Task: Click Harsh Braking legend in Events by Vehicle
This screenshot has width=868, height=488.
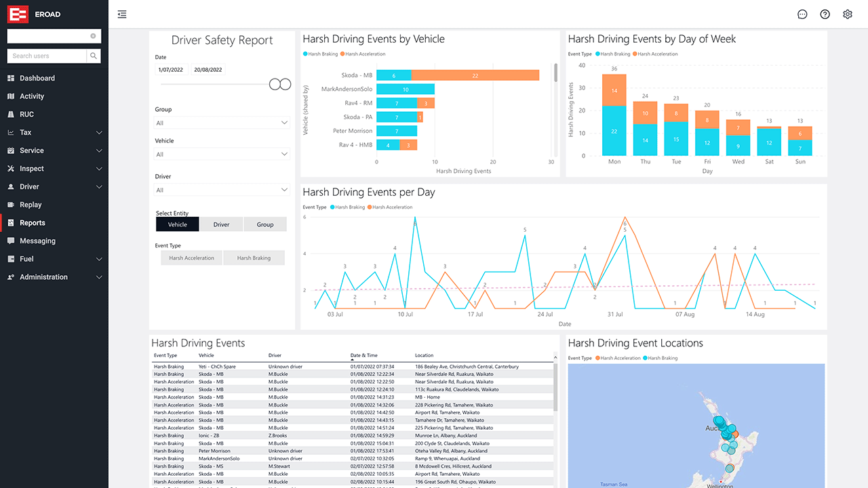Action: [321, 54]
